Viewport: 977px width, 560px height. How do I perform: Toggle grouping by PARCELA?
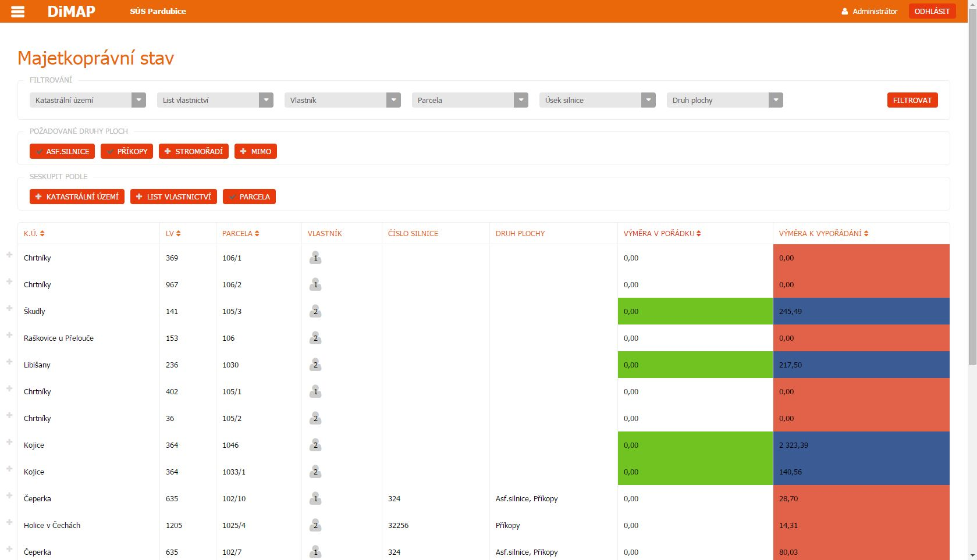click(x=249, y=197)
